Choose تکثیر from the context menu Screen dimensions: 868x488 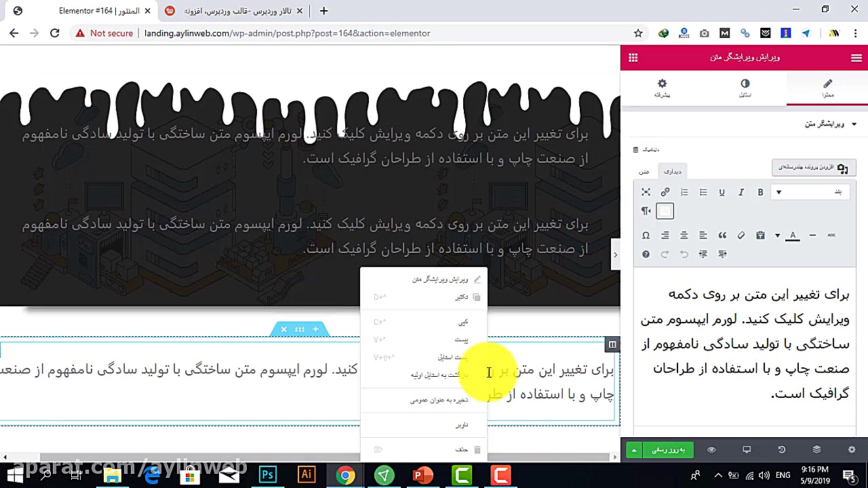[x=461, y=297]
